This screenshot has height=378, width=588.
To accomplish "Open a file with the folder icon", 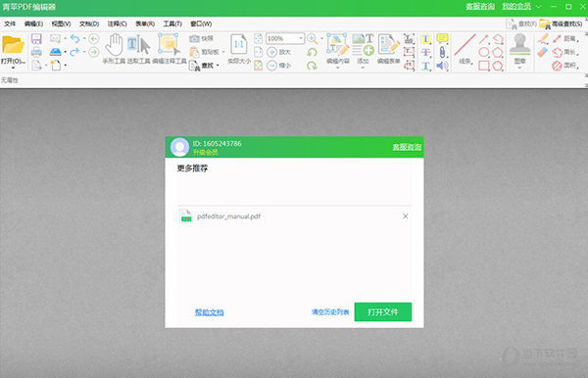I will (x=13, y=45).
